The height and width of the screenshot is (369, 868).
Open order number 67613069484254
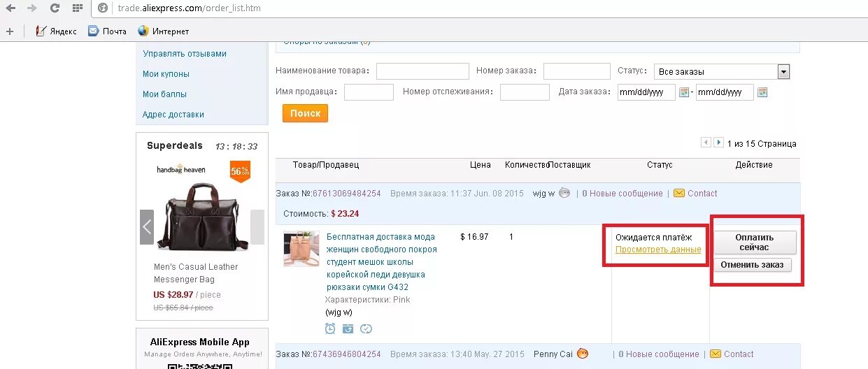346,194
